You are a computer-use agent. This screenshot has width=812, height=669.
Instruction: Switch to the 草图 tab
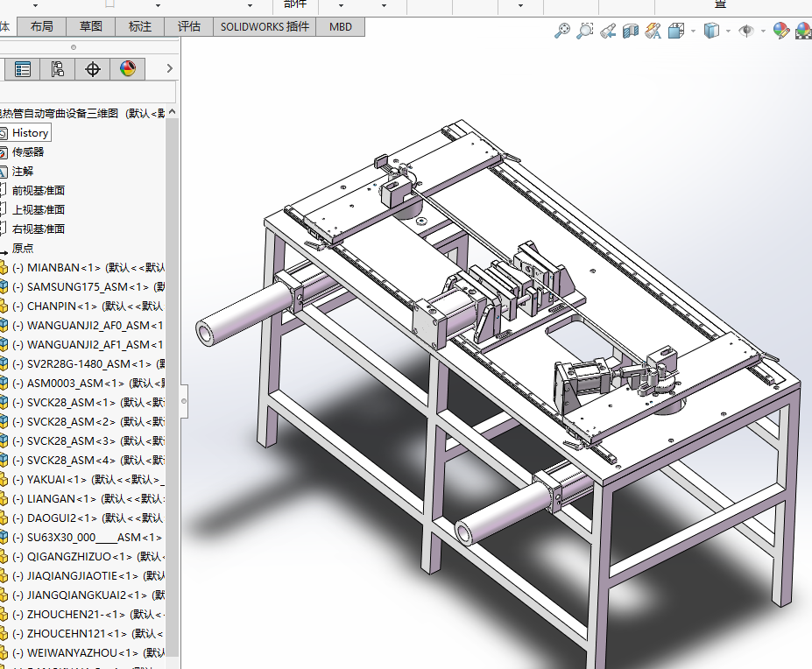coord(90,26)
